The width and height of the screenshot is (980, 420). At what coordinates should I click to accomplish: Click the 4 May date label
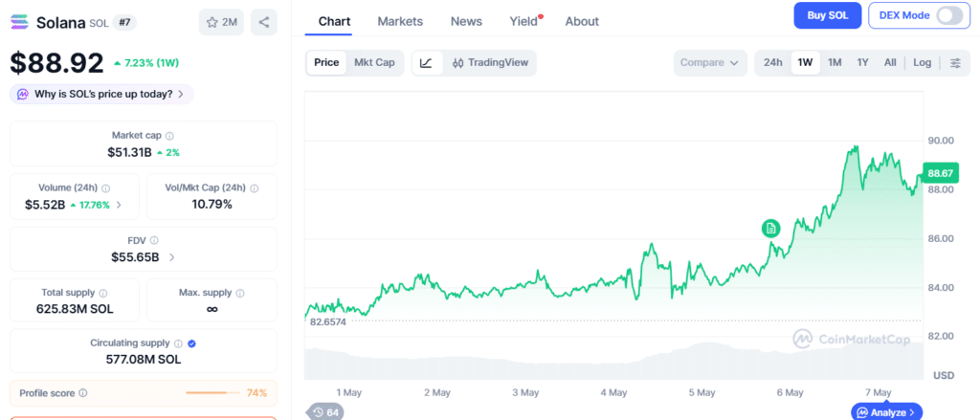click(x=613, y=392)
